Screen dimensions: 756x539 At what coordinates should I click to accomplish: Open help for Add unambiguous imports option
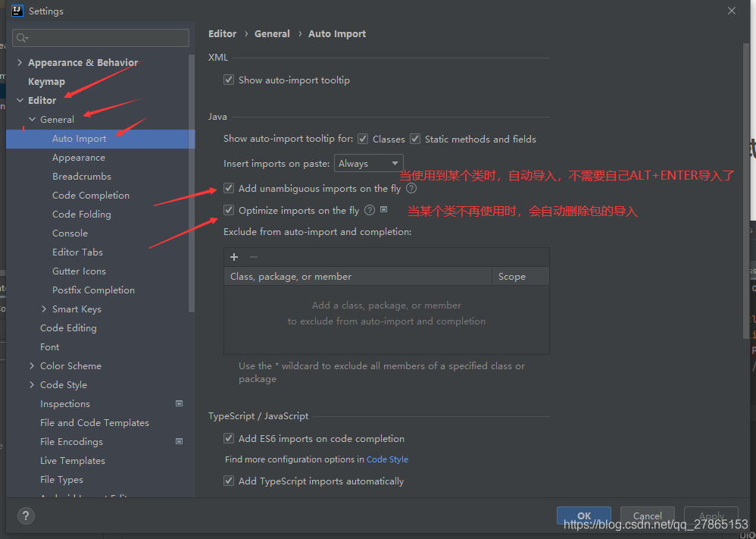click(x=411, y=188)
